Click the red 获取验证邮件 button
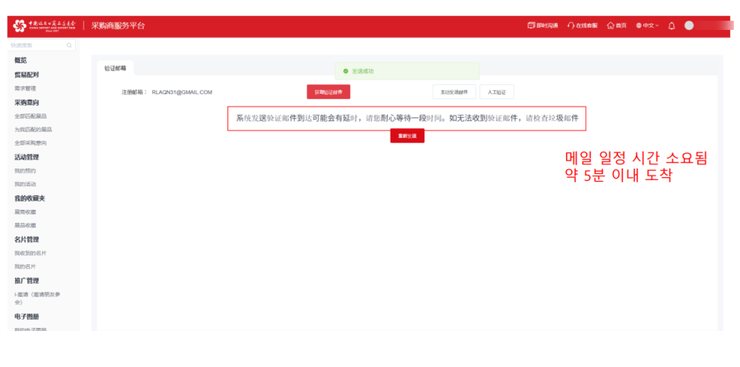740x367 pixels. [x=328, y=92]
